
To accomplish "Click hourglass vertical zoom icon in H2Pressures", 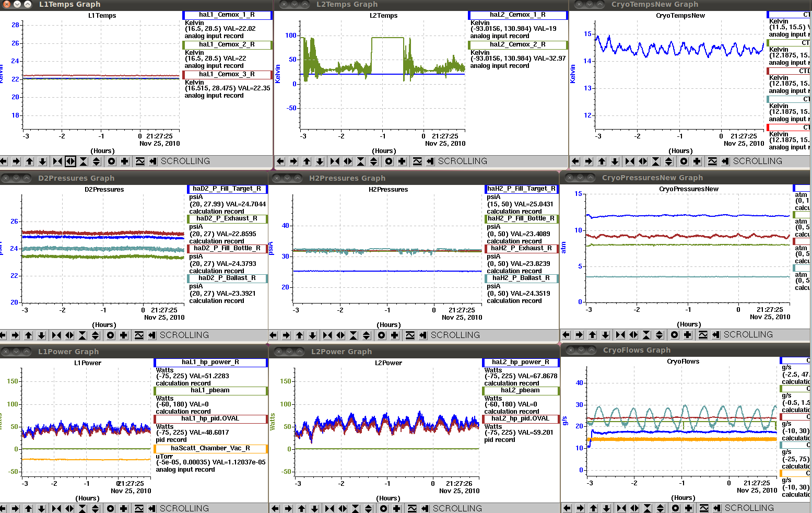I will [x=354, y=335].
